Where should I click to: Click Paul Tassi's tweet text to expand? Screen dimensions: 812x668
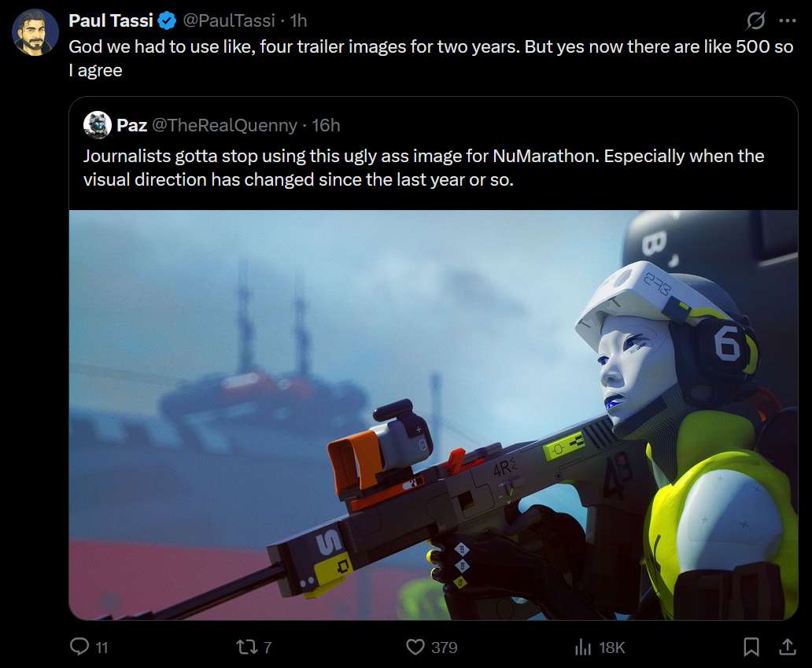[431, 58]
